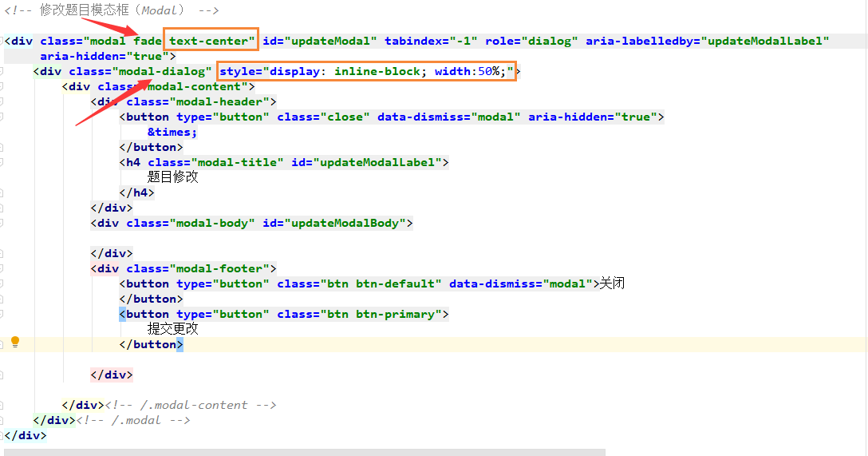
Task: Collapse the fold marker beside the modal-content div
Action: 2,86
